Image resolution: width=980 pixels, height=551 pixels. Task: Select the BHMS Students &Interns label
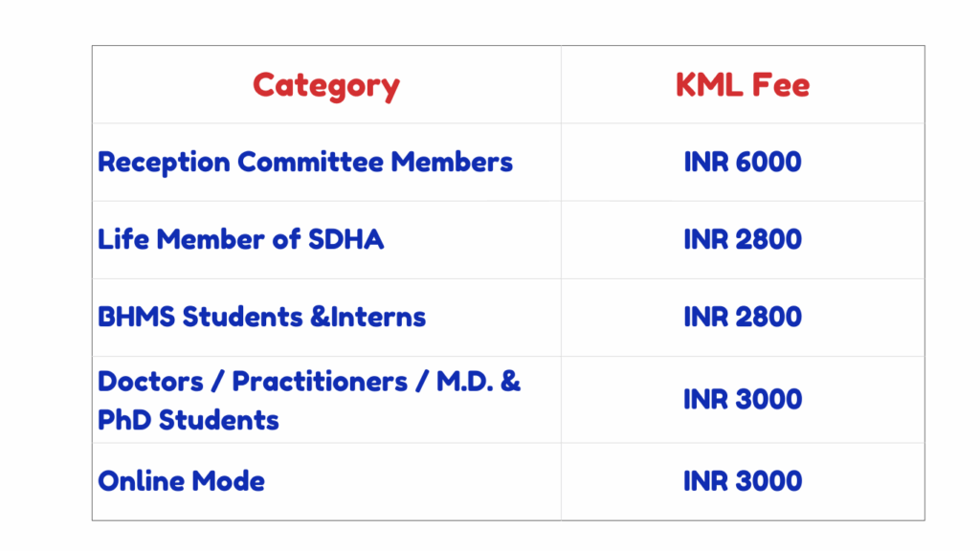(261, 317)
